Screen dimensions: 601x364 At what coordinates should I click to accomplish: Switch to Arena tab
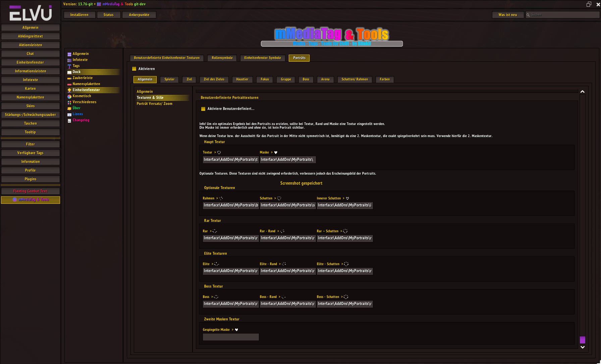click(x=325, y=79)
